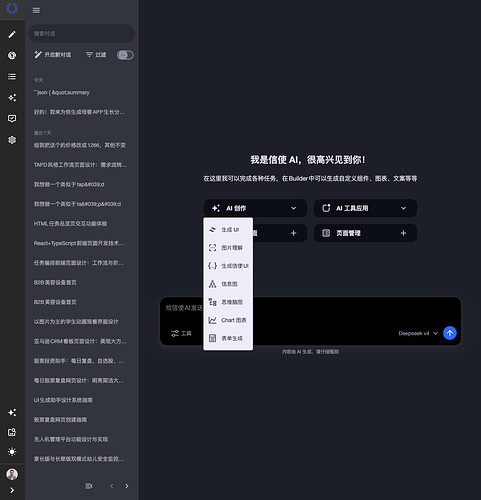Click the 页面管理 grid icon
The width and height of the screenshot is (481, 500).
[326, 233]
